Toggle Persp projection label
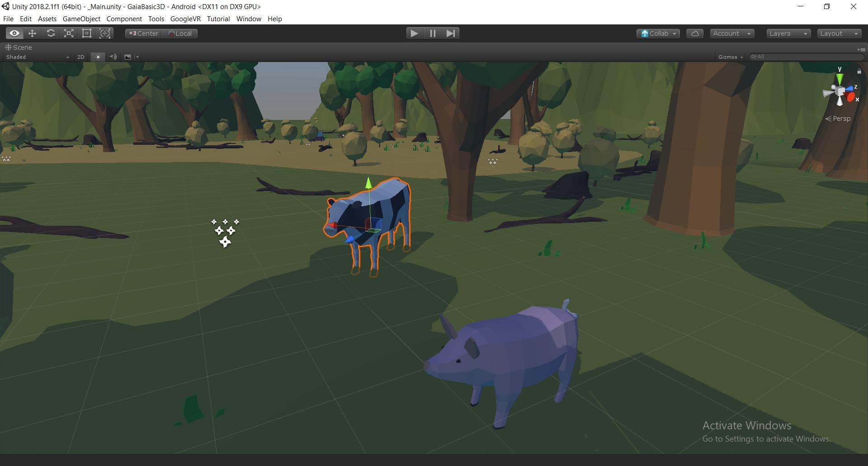Screen dimensions: 868x466 [x=838, y=119]
